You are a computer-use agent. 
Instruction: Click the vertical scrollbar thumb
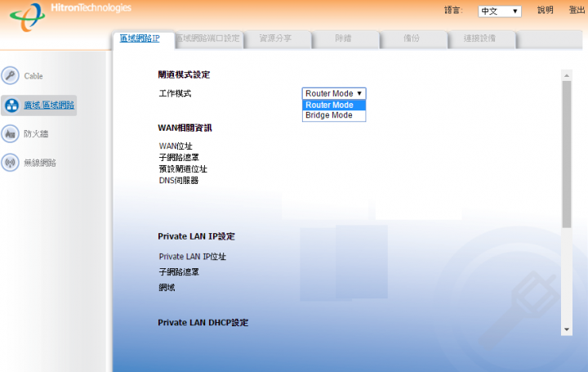click(x=567, y=155)
